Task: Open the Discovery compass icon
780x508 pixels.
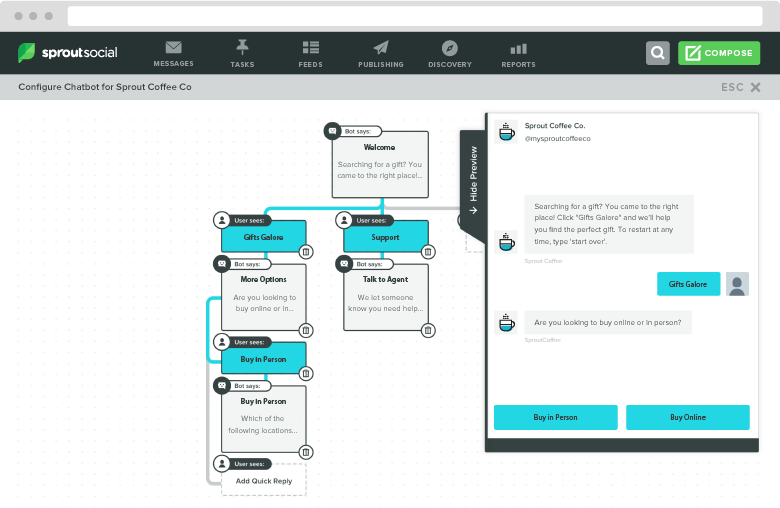Action: click(x=450, y=48)
